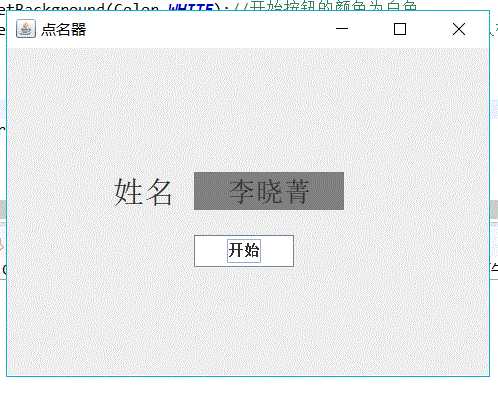Click the 开始 button
The image size is (498, 405).
click(244, 251)
